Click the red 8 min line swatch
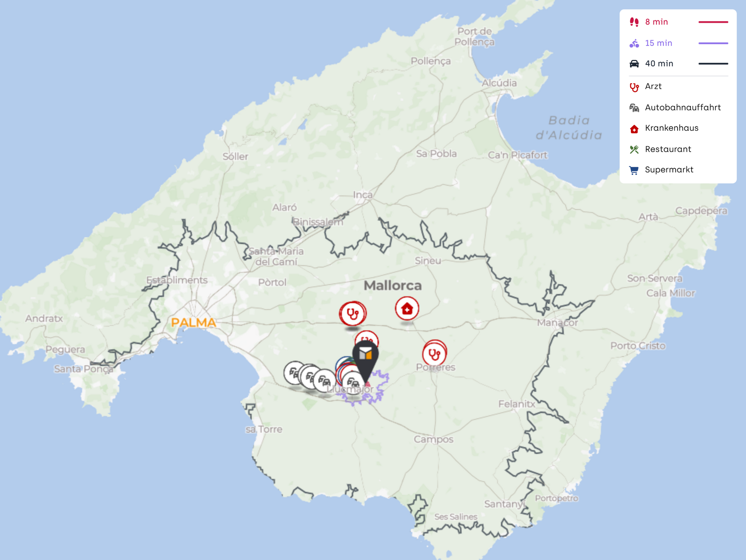 [x=713, y=22]
